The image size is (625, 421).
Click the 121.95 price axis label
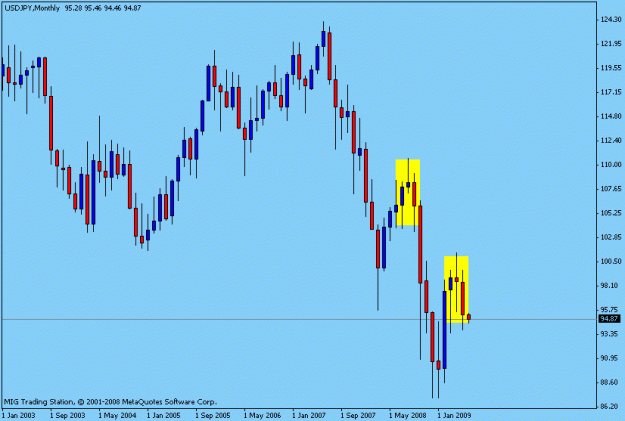point(611,43)
